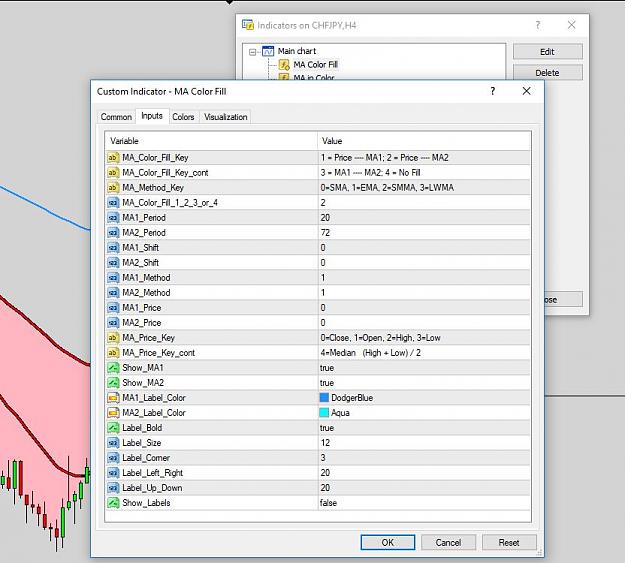Open the Visualization tab
This screenshot has height=563, width=625.
pos(226,117)
